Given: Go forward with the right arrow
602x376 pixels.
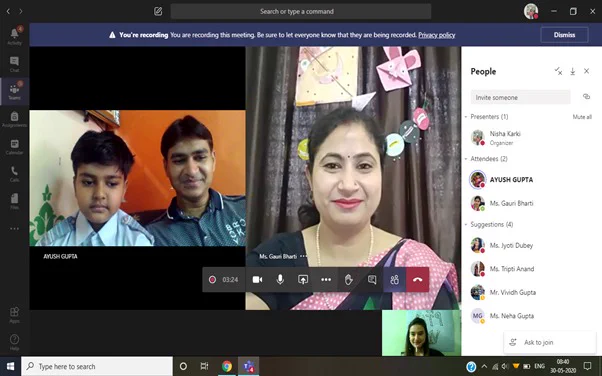Looking at the screenshot, I should coord(21,12).
